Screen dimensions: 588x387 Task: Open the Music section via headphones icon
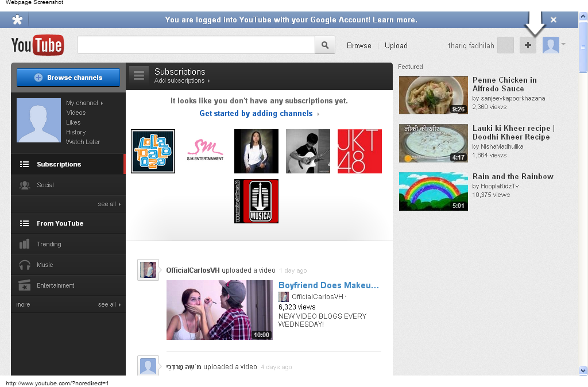(25, 265)
